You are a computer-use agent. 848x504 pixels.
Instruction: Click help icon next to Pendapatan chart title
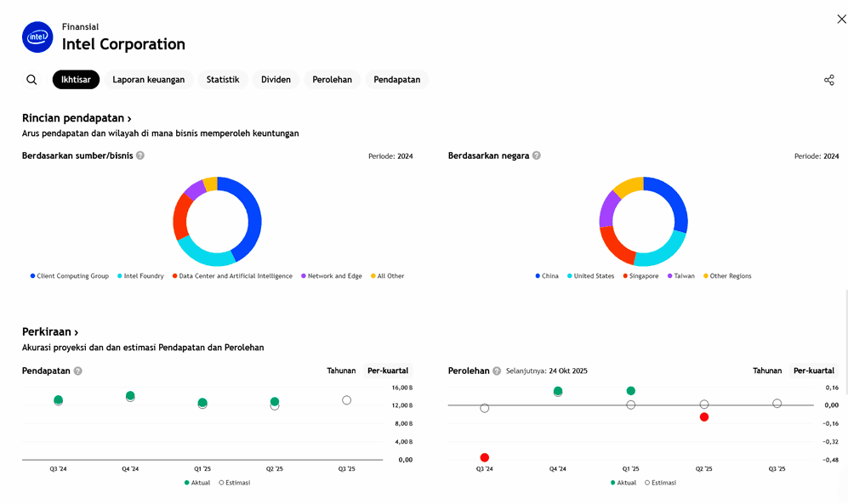point(78,371)
